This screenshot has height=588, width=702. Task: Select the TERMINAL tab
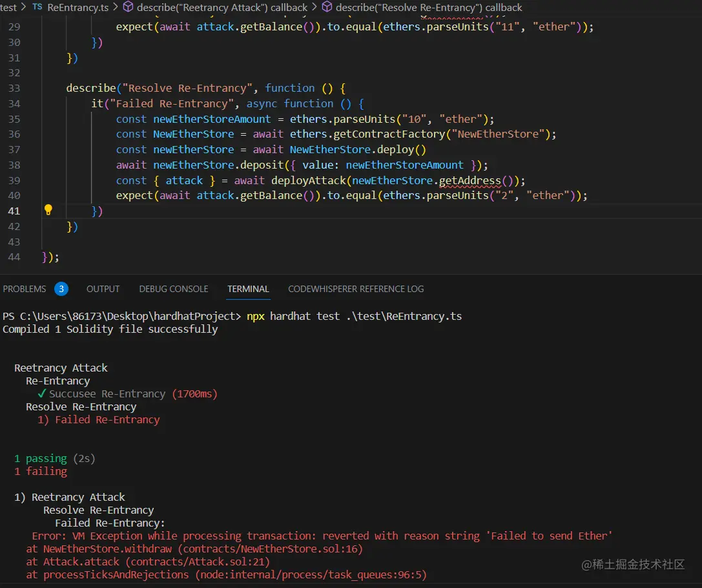pyautogui.click(x=248, y=289)
